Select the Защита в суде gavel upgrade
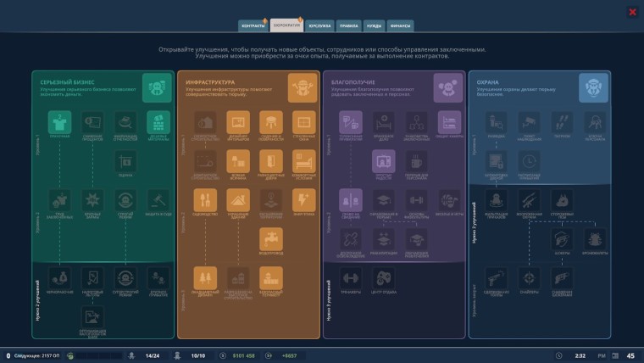 point(158,200)
